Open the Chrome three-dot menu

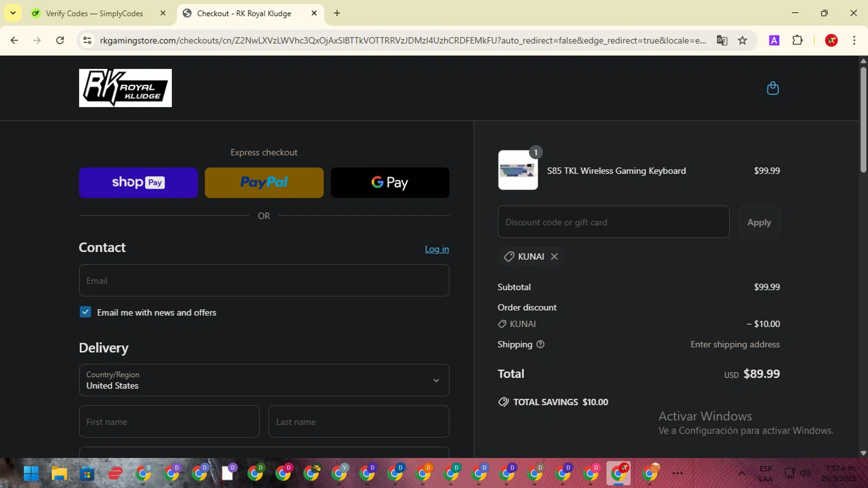pos(854,41)
